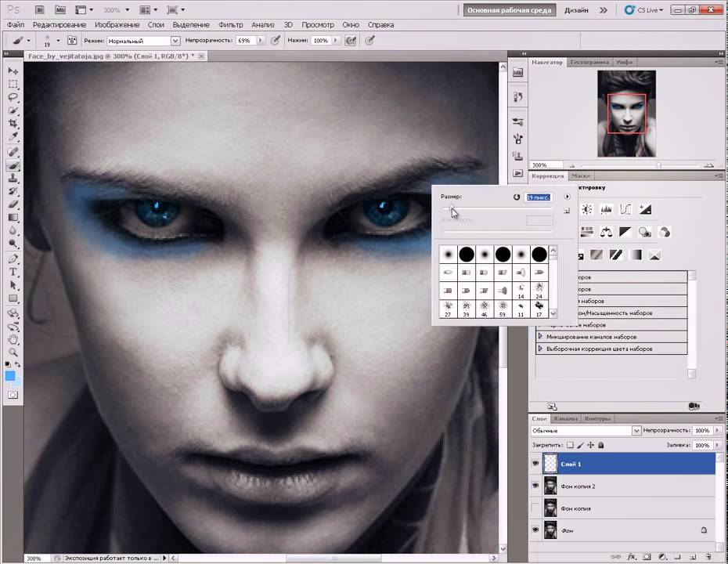Viewport: 728px width, 564px height.
Task: Select the Horizontal Type tool
Action: (x=13, y=273)
